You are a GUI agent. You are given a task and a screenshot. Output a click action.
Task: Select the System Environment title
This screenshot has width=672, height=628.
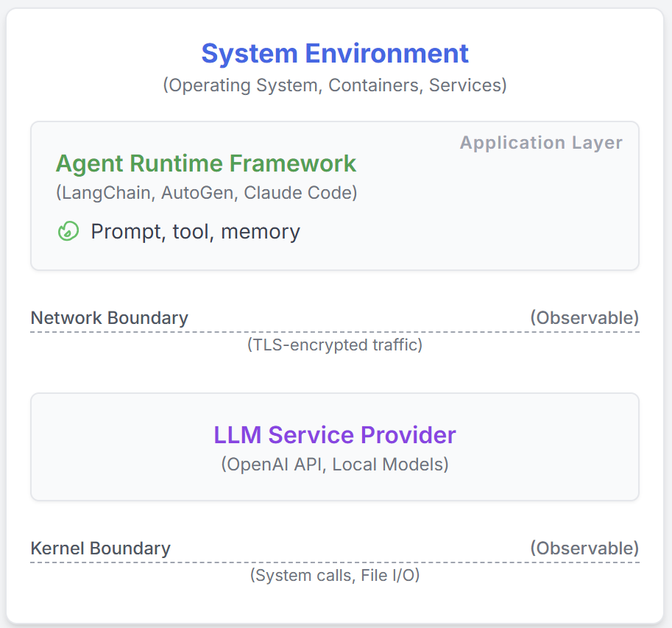tap(335, 53)
